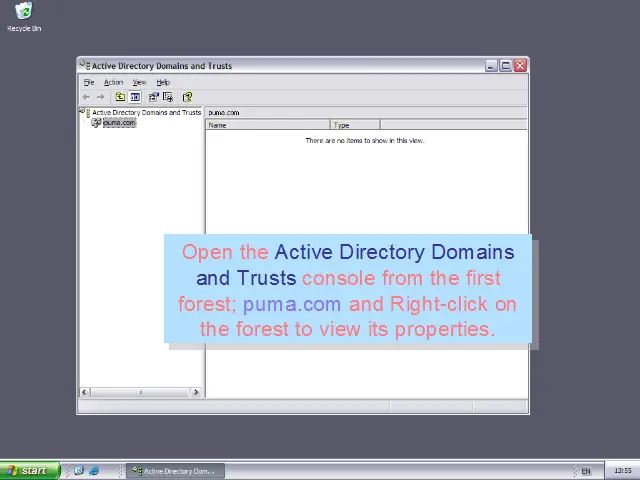Open the Recycle Bin desktop icon
The height and width of the screenshot is (480, 640).
pos(24,17)
